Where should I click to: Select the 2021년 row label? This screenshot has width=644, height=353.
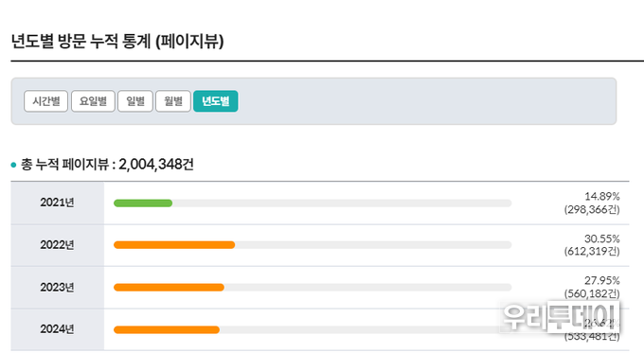click(x=57, y=203)
